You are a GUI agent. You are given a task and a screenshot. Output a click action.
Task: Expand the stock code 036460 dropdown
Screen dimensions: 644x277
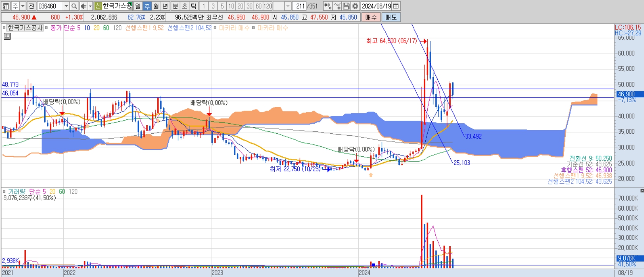[66, 6]
